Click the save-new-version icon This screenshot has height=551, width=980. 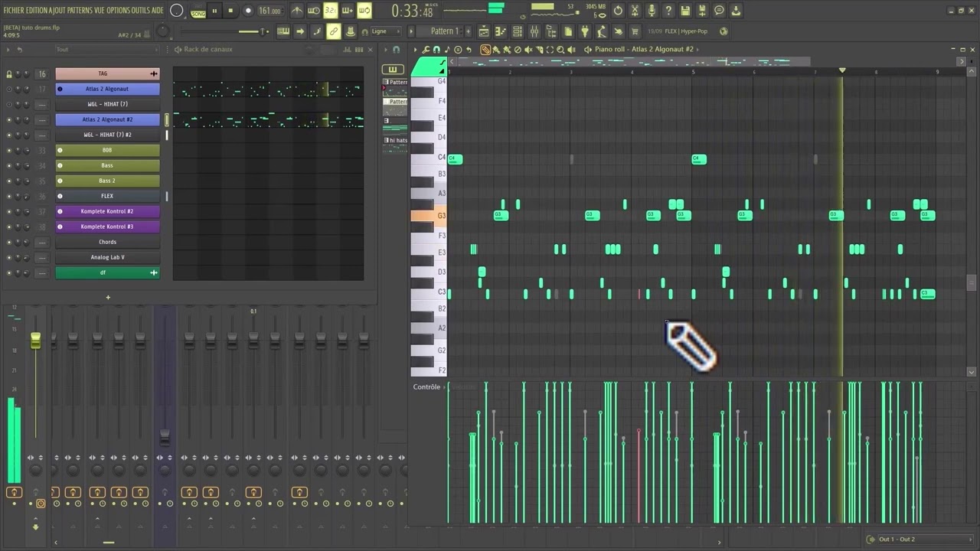[702, 11]
